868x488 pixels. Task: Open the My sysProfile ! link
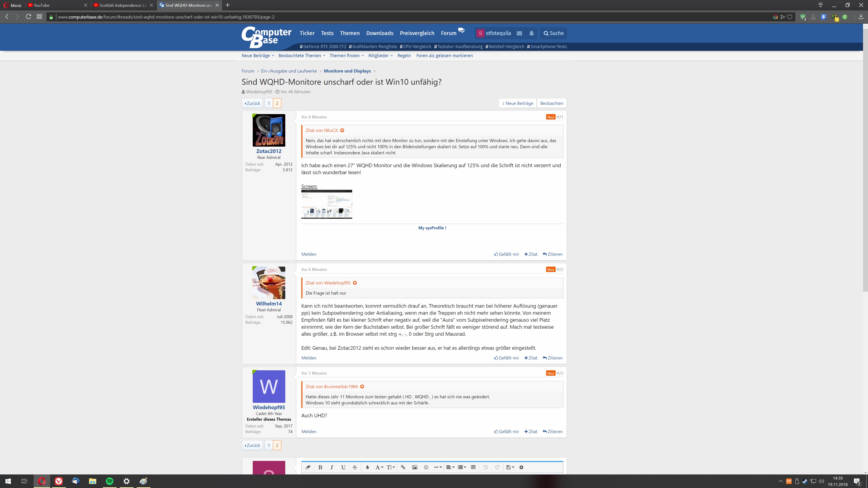[432, 228]
